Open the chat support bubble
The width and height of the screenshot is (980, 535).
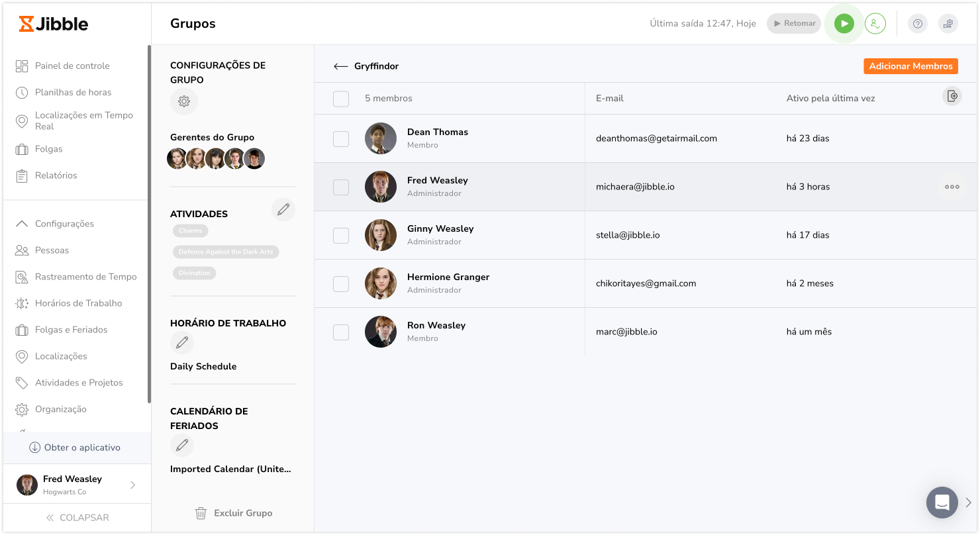pyautogui.click(x=942, y=503)
